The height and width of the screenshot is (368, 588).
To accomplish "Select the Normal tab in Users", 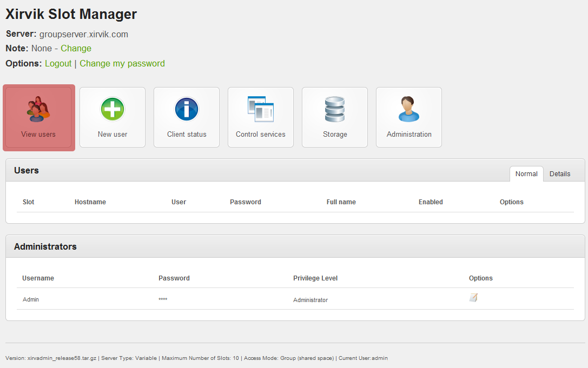I will click(526, 174).
